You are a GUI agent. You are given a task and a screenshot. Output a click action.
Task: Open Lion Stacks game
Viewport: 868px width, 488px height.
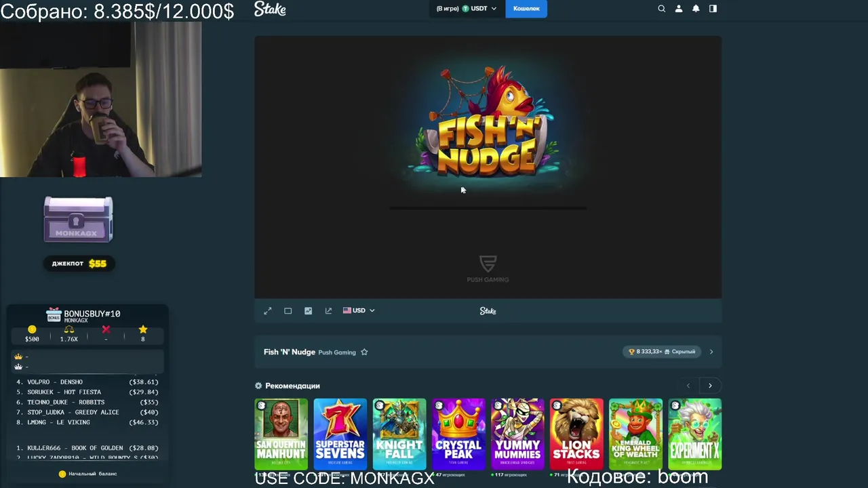(576, 434)
